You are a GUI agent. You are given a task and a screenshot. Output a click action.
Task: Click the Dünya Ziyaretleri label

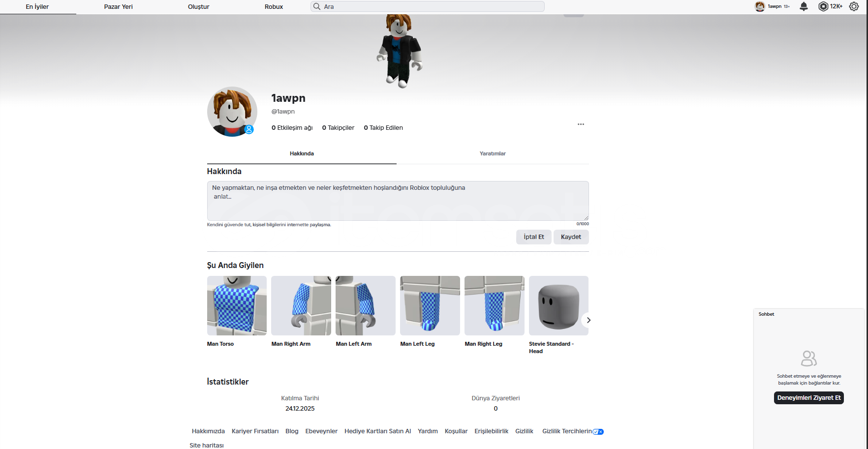(496, 398)
